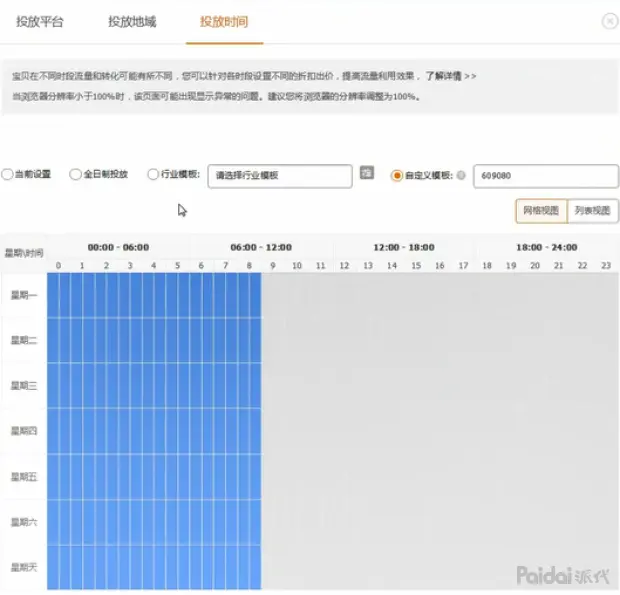Switch to the 投放平台 tab
Screen dimensions: 620x595
[40, 21]
